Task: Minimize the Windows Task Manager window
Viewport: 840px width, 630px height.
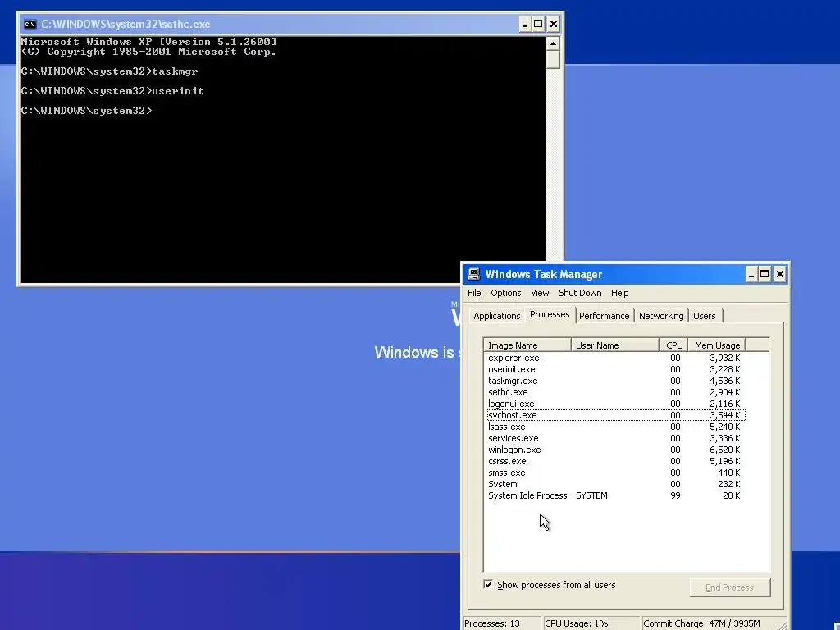Action: point(751,274)
